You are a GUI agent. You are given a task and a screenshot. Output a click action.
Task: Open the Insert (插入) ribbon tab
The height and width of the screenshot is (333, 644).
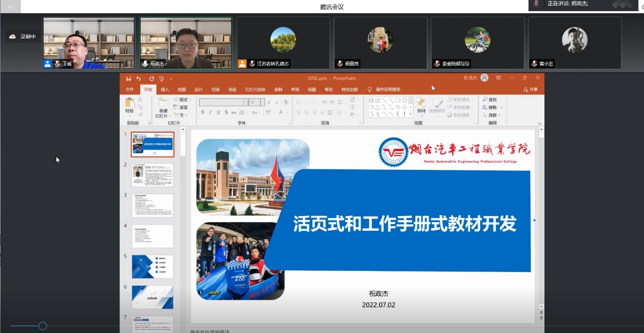pyautogui.click(x=165, y=89)
